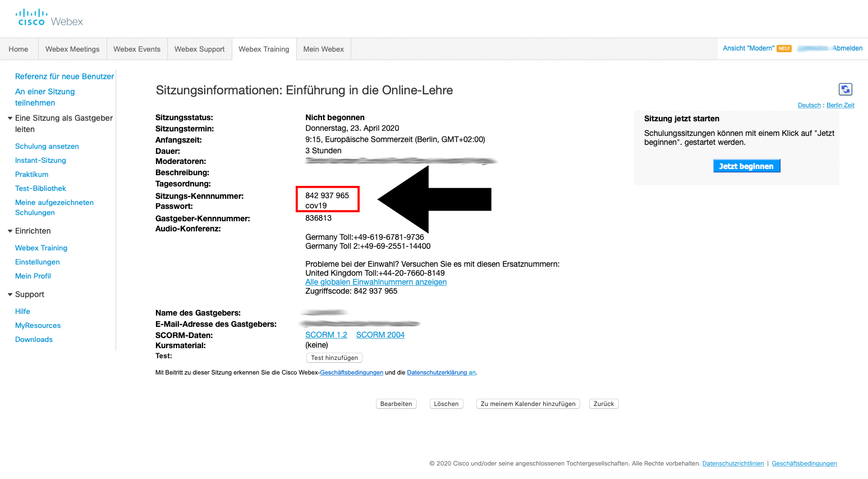The width and height of the screenshot is (868, 479).
Task: Open the SCORM 1.2 link
Action: 326,335
